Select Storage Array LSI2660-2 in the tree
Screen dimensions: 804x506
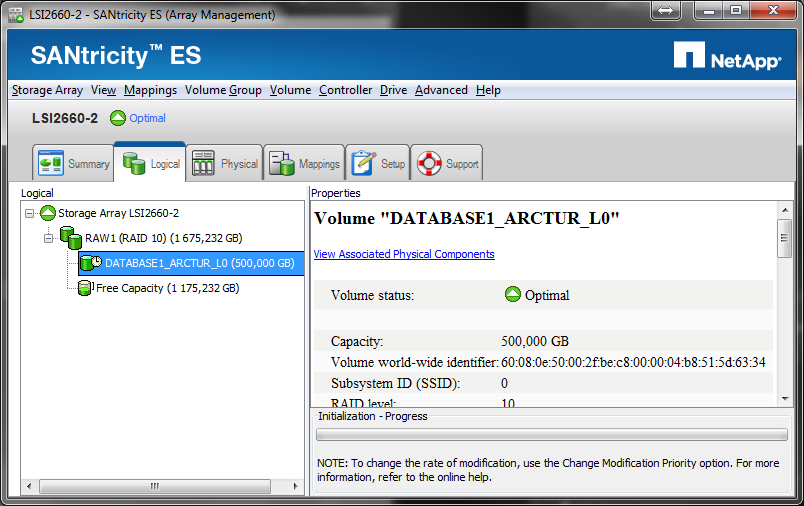(118, 213)
